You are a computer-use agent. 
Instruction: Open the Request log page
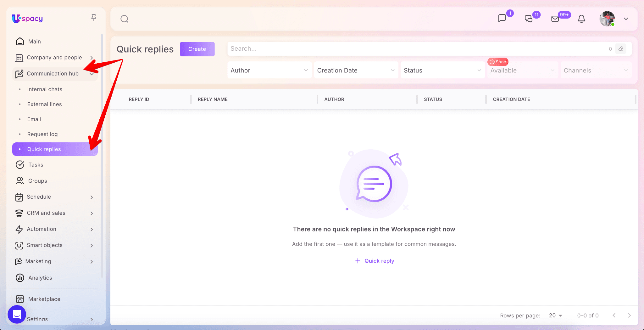42,134
